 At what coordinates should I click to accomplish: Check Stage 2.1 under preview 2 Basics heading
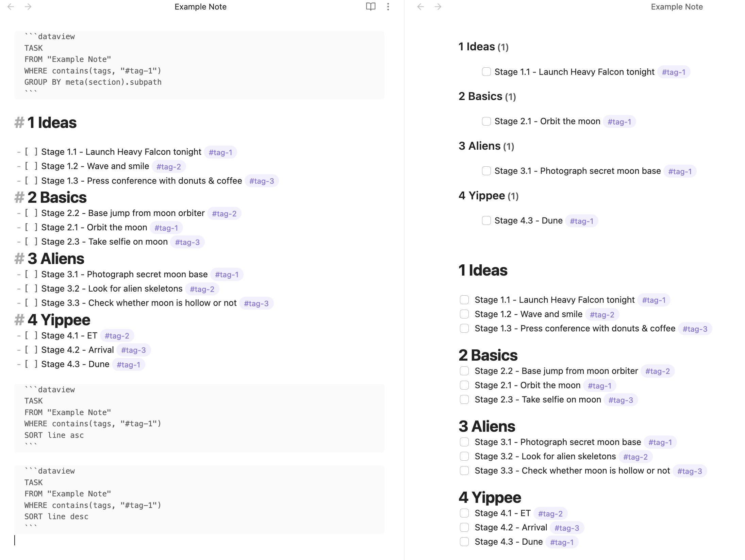click(464, 385)
